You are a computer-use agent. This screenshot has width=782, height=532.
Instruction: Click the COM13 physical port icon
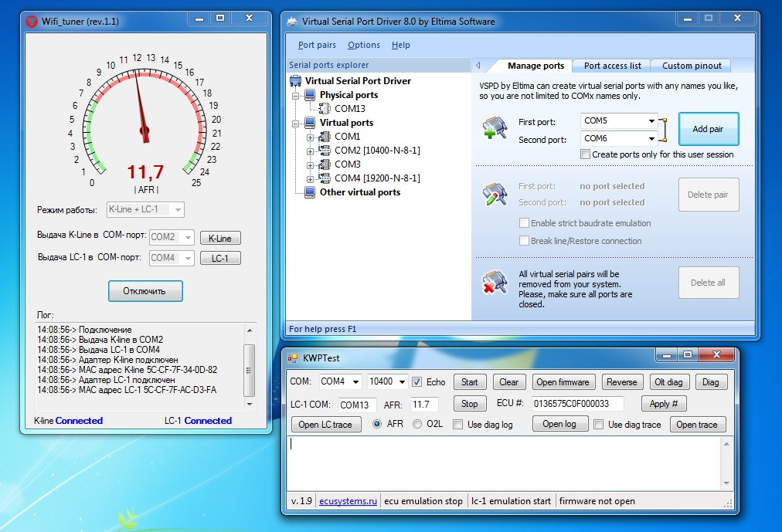pos(325,109)
